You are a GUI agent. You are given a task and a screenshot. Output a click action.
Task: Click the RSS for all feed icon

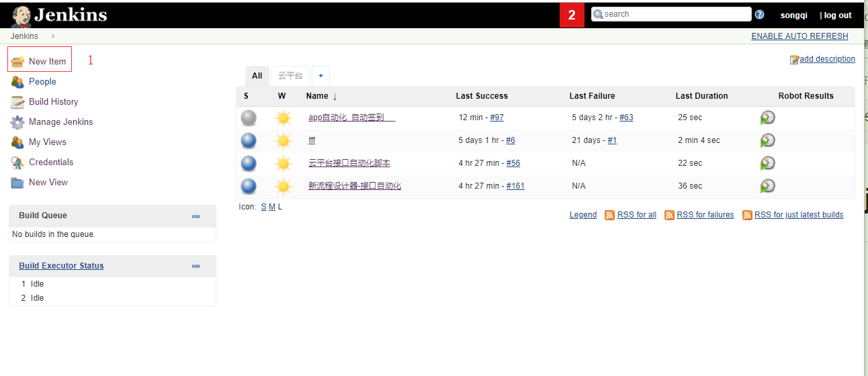coord(609,215)
